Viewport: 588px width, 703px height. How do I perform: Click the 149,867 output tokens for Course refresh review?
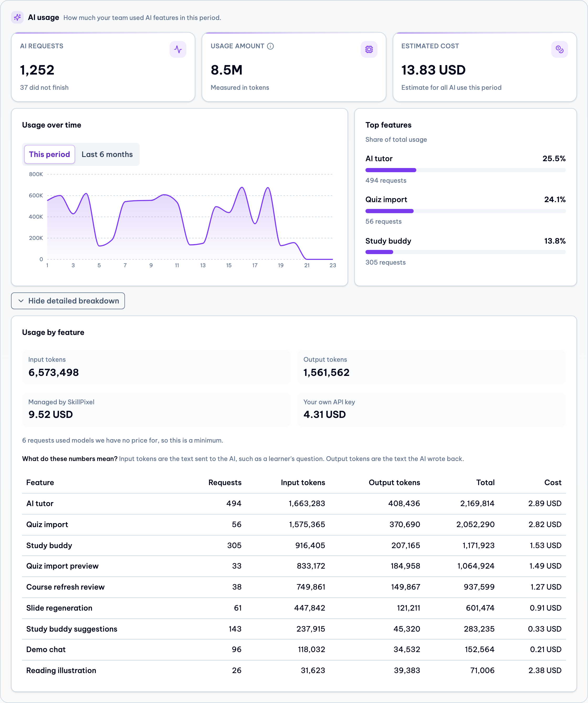[405, 587]
